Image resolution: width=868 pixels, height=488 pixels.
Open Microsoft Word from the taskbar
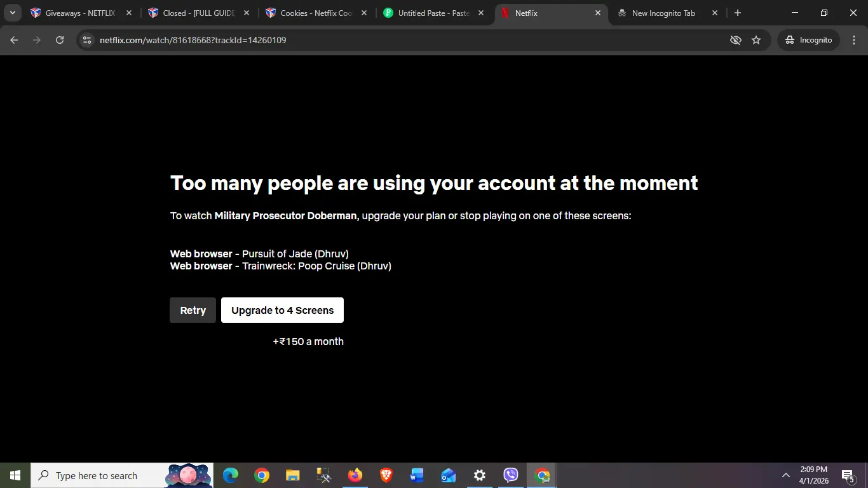coord(417,475)
